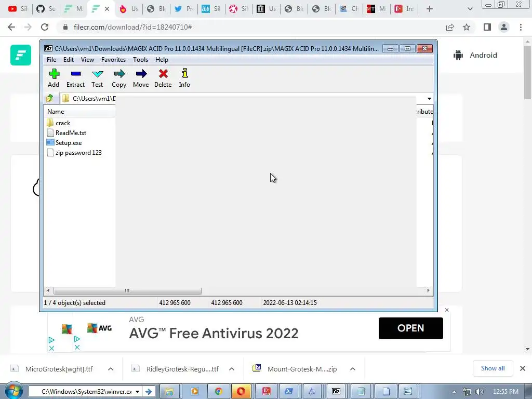This screenshot has height=399, width=532.
Task: Switch to the YouTube tab
Action: point(18,9)
